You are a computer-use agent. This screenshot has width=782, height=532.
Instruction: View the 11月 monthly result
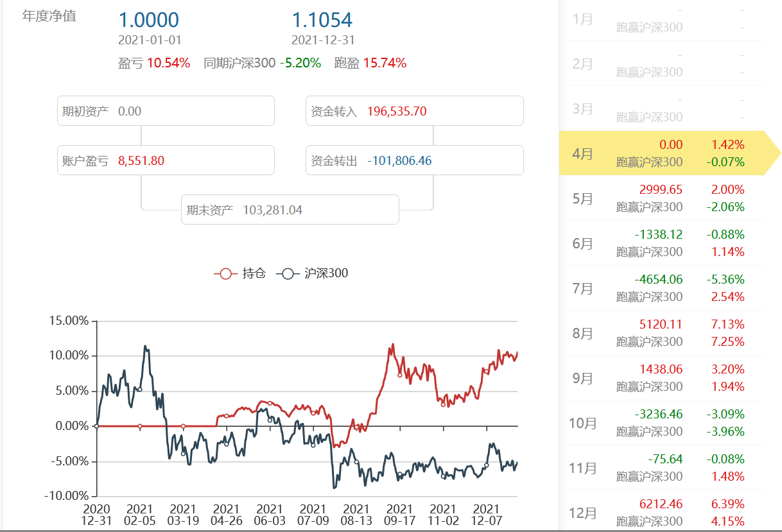pyautogui.click(x=661, y=468)
